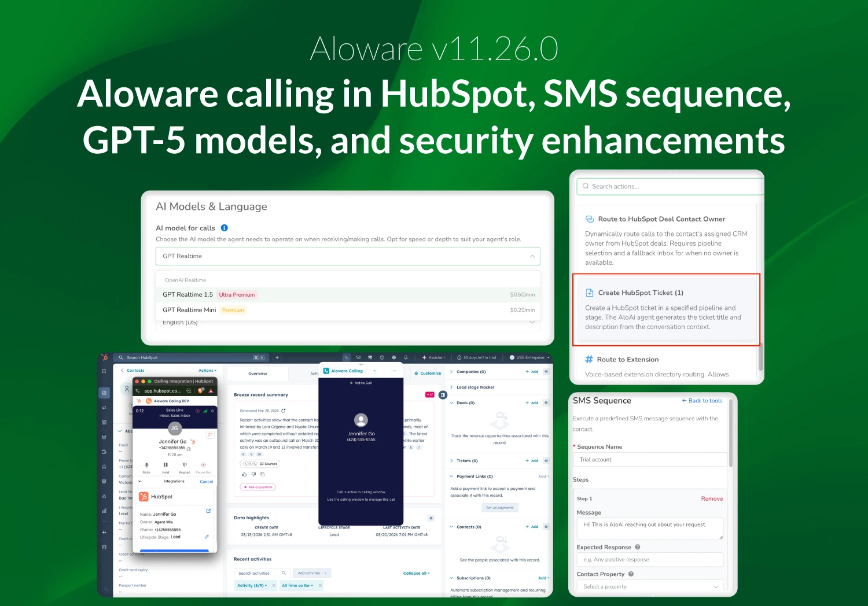Regenerate summary with refresh icon near Generated date
The width and height of the screenshot is (868, 606).
click(284, 411)
